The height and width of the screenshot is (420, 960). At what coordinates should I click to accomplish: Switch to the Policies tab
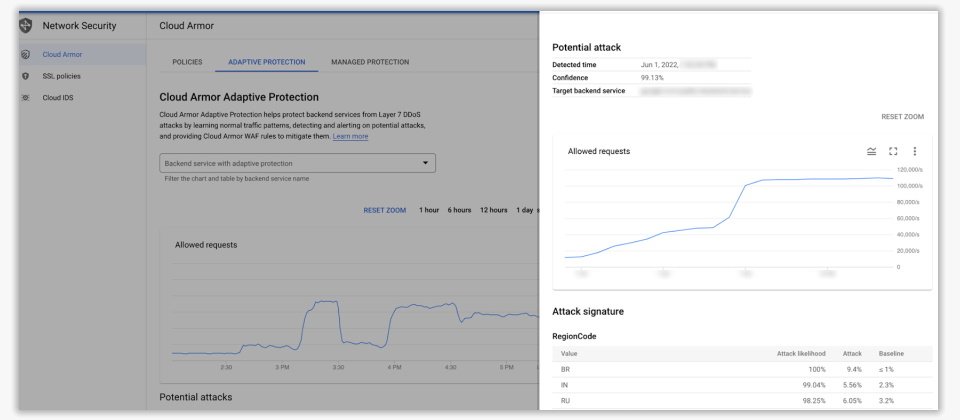187,62
